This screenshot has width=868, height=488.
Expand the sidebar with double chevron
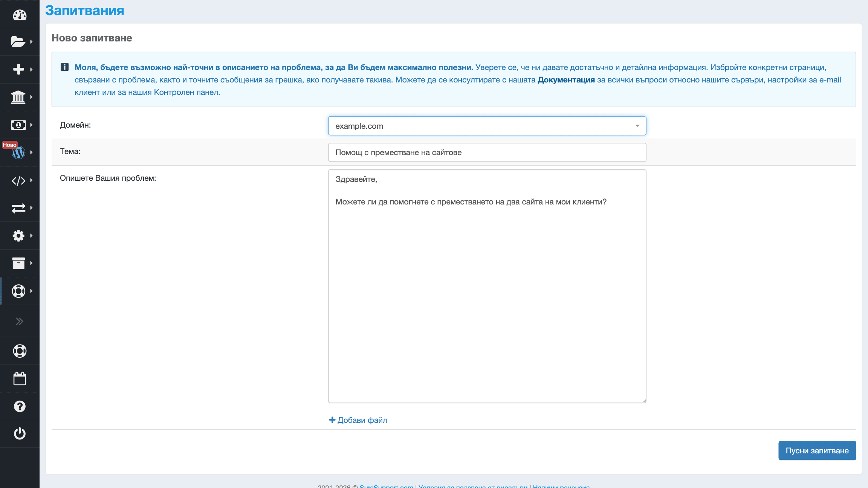(x=19, y=321)
